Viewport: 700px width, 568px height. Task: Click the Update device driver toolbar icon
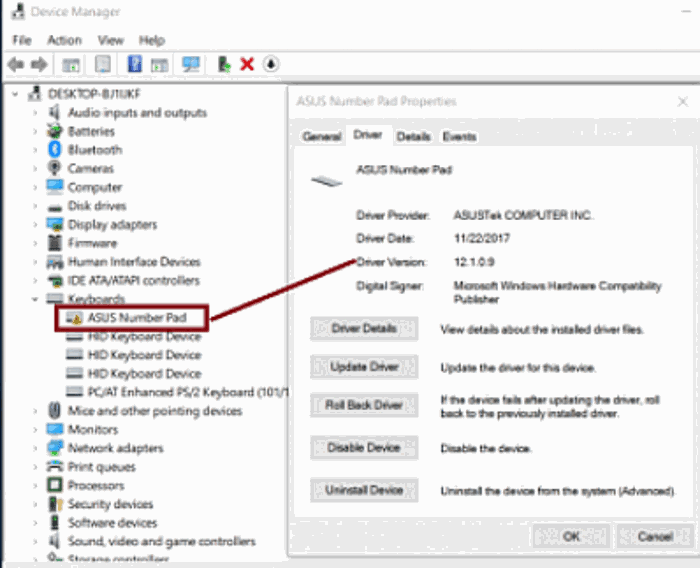224,64
